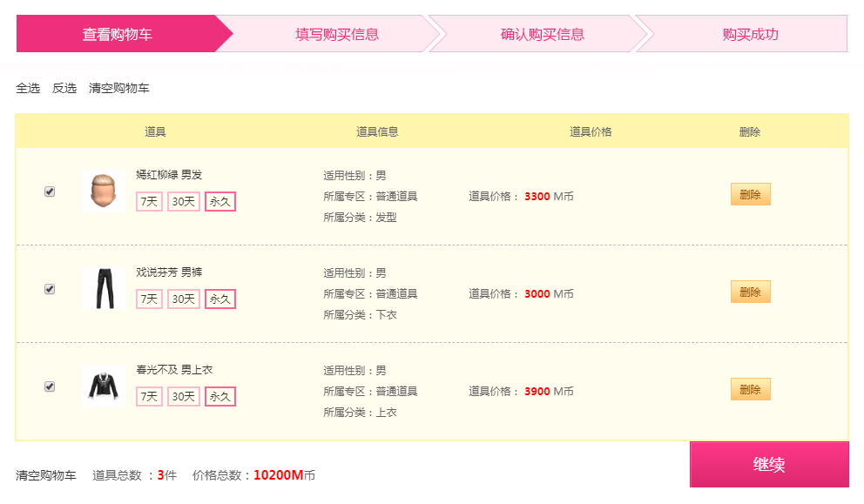Screen dimensions: 864x504
Task: Click bottom 清空购物车 link near totals
Action: pos(46,475)
